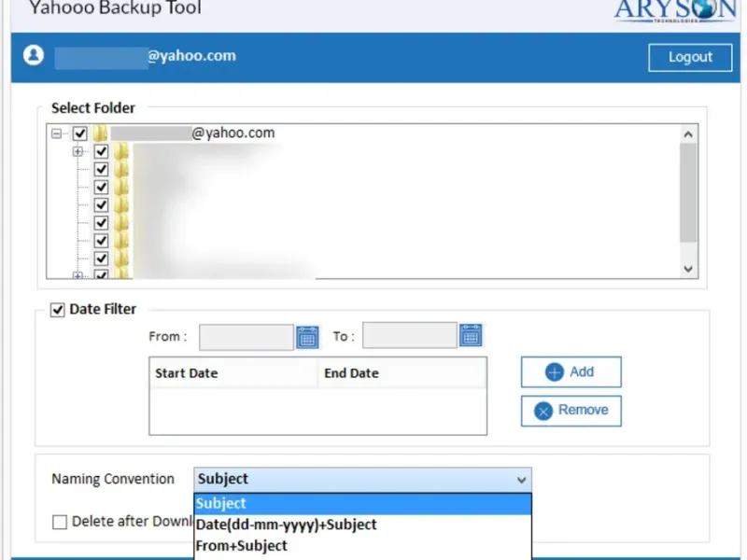This screenshot has width=747, height=560.
Task: Add the selected date range
Action: [x=571, y=371]
